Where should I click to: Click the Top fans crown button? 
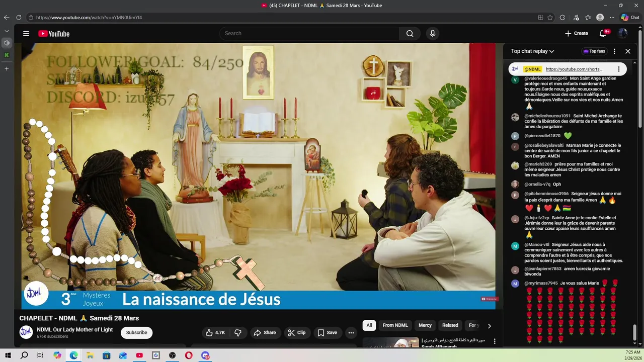(x=594, y=51)
